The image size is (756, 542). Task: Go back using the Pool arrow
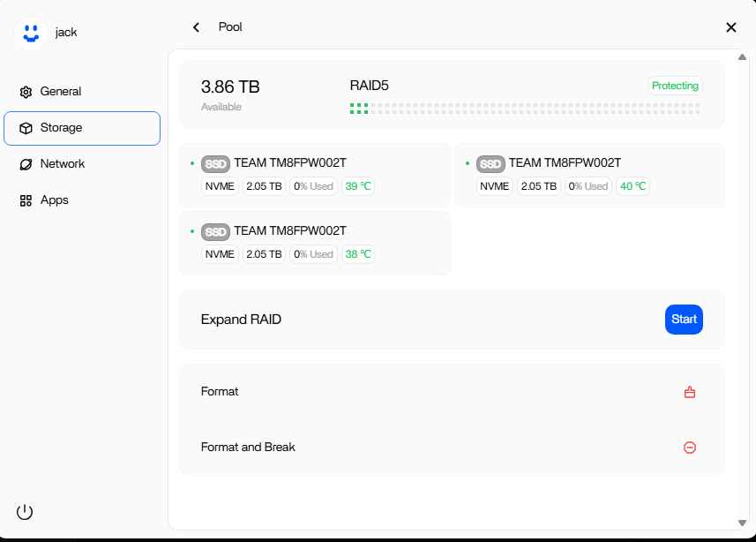(x=196, y=27)
